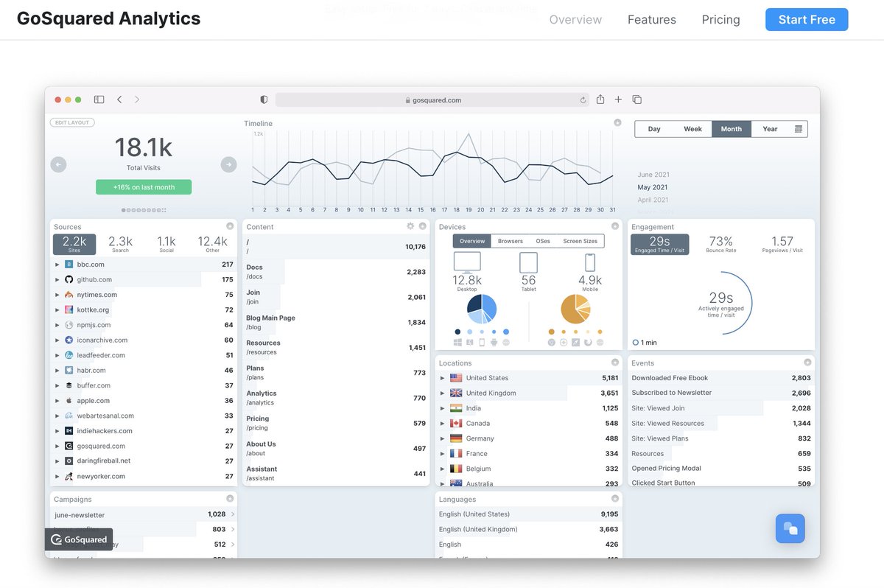Viewport: 884px width, 588px height.
Task: Click the gosquared.com address bar
Action: [432, 99]
